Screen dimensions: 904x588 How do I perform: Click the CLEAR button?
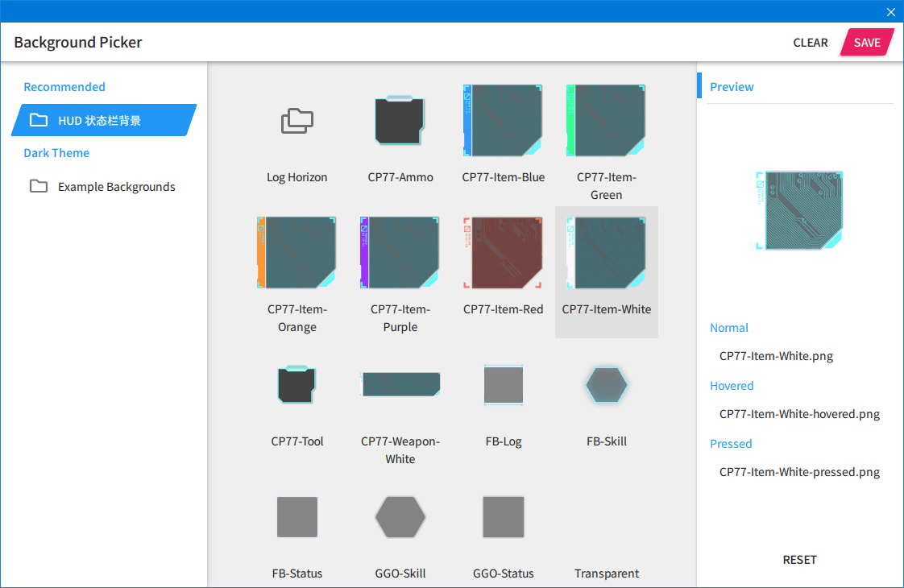click(x=810, y=43)
